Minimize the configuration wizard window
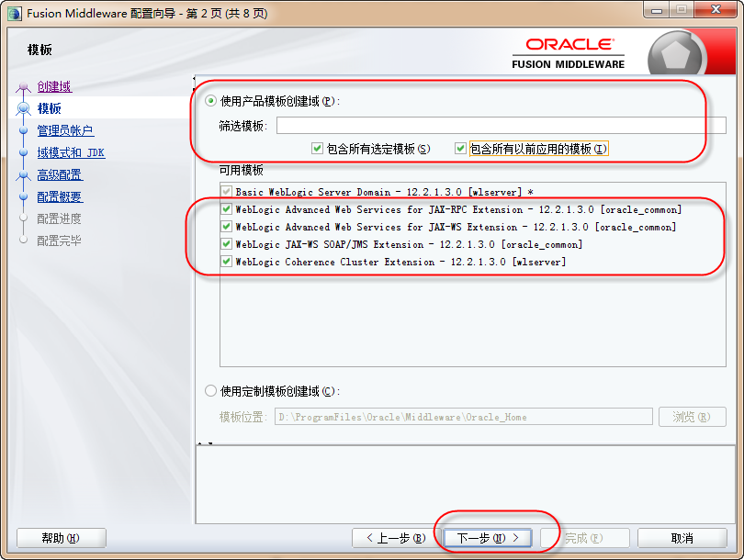Screen dimensions: 744x560 tap(657, 9)
